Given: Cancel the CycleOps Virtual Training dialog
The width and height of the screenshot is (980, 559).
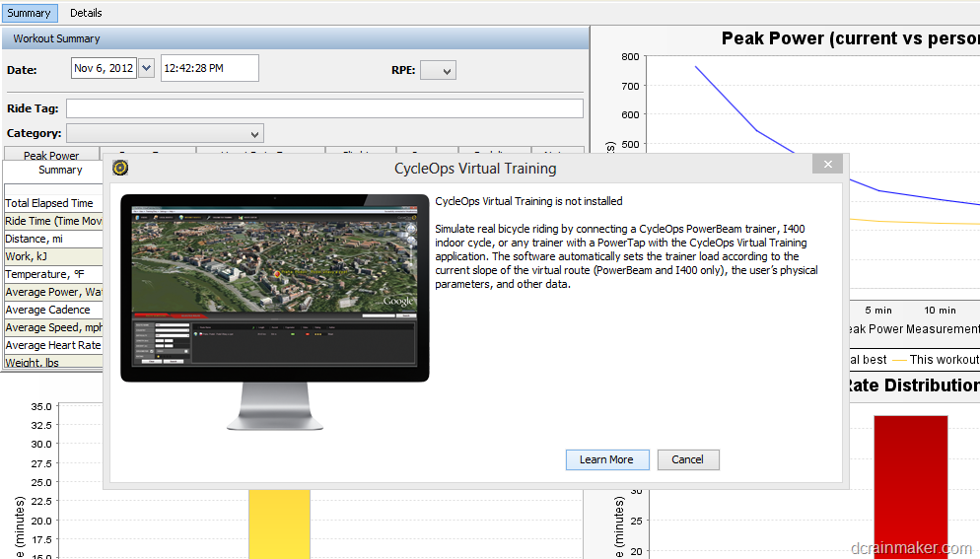Looking at the screenshot, I should pos(687,459).
